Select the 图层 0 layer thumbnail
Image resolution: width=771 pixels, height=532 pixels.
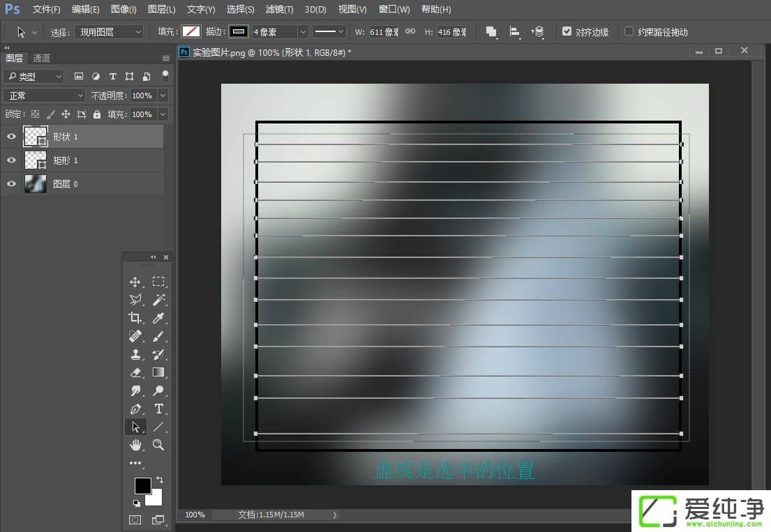click(35, 183)
